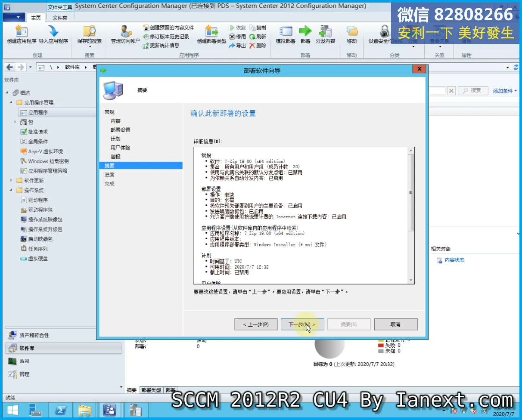Click the 删除 ribbon command

click(x=258, y=46)
